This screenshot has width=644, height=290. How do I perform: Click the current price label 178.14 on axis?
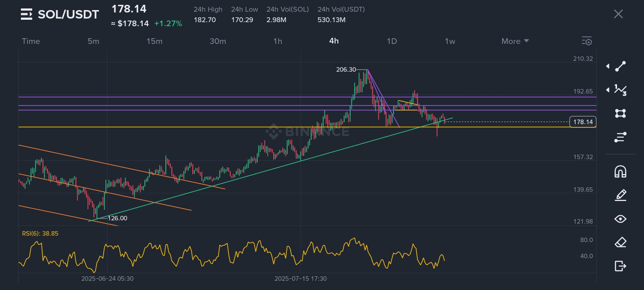pos(583,122)
